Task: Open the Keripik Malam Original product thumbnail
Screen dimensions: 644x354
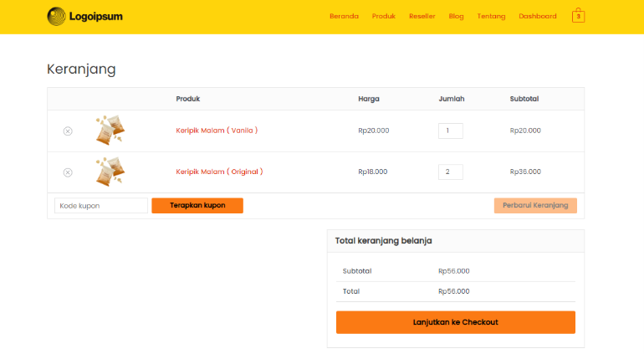Action: pyautogui.click(x=110, y=171)
